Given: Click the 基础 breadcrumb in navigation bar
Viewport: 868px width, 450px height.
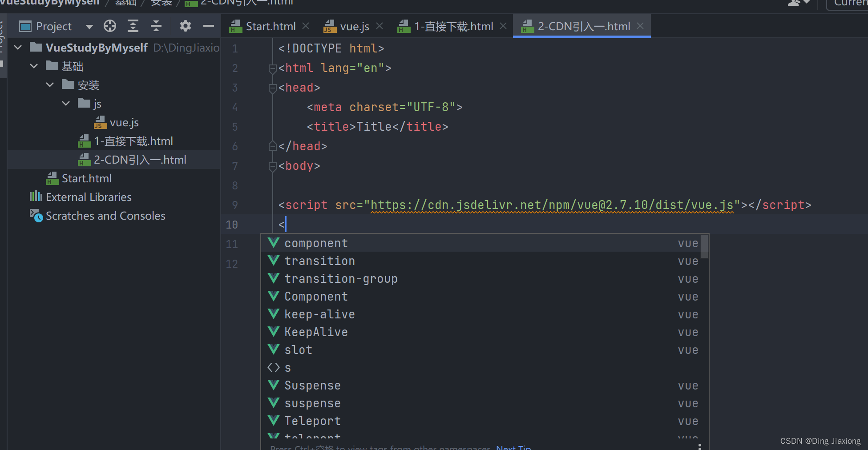Looking at the screenshot, I should coord(126,3).
